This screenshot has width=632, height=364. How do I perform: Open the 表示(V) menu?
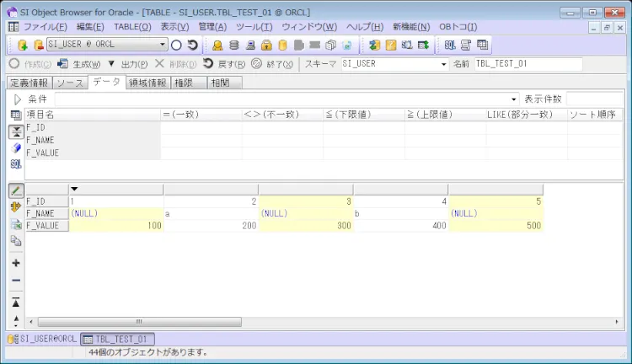point(175,27)
